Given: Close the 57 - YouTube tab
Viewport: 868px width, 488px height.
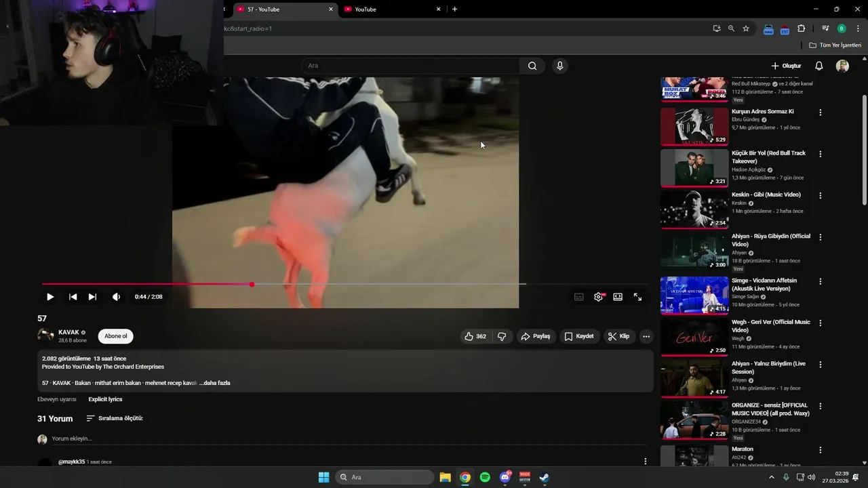Looking at the screenshot, I should (331, 9).
